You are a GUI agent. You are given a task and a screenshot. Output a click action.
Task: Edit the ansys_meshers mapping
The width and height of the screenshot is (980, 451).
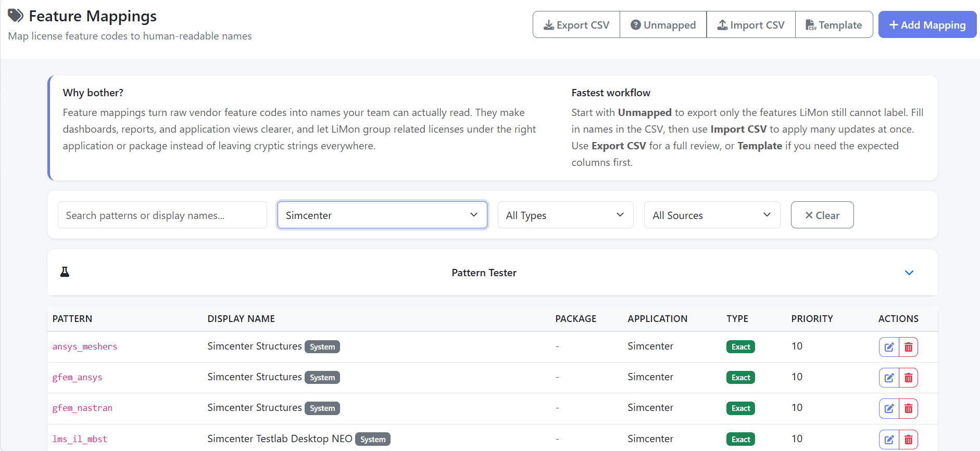pos(889,347)
